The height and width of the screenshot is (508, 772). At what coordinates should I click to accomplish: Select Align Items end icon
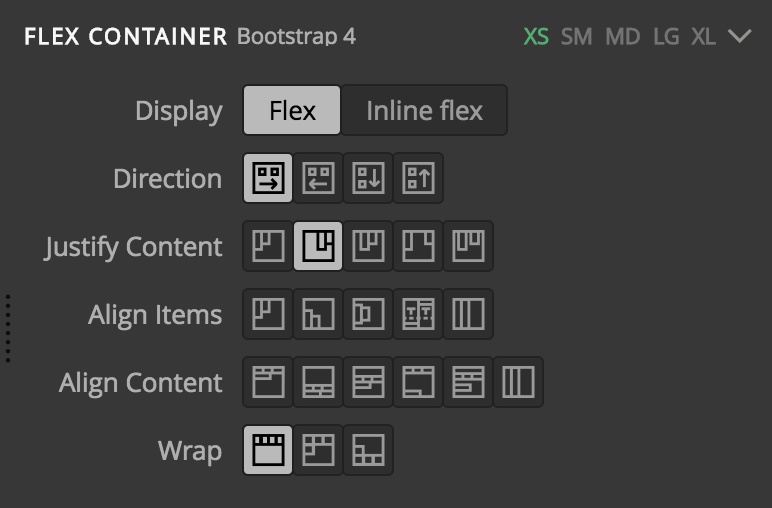tap(318, 314)
